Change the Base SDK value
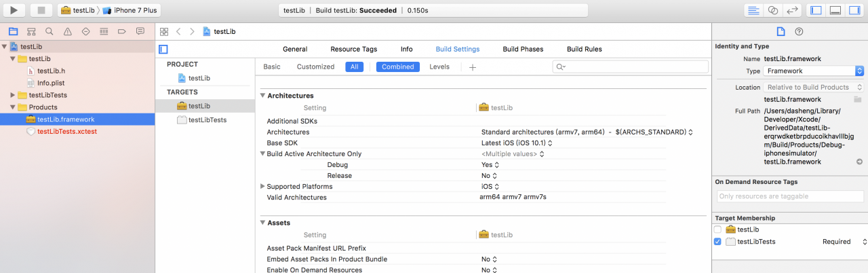 (517, 143)
